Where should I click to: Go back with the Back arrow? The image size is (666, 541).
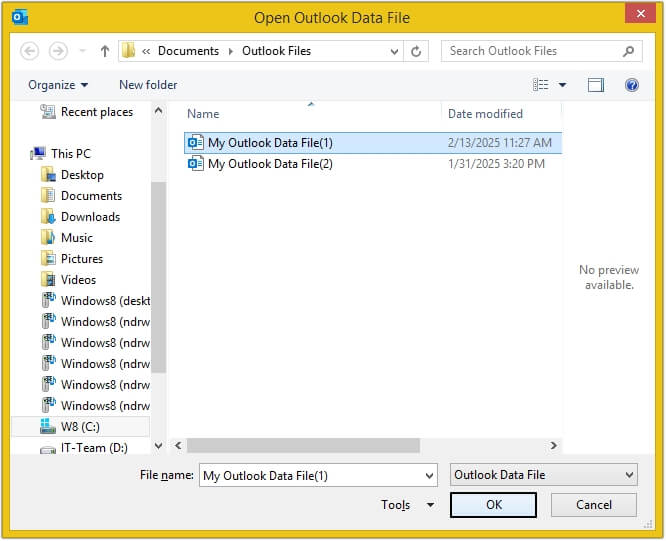click(29, 51)
